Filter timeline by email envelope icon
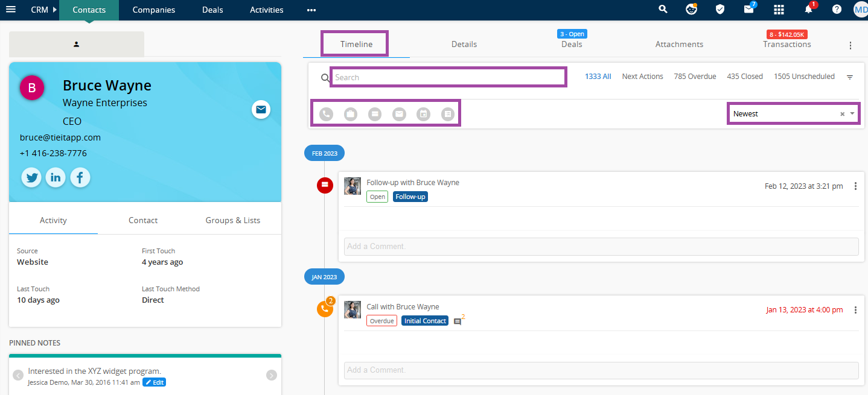Image resolution: width=868 pixels, height=395 pixels. point(399,114)
